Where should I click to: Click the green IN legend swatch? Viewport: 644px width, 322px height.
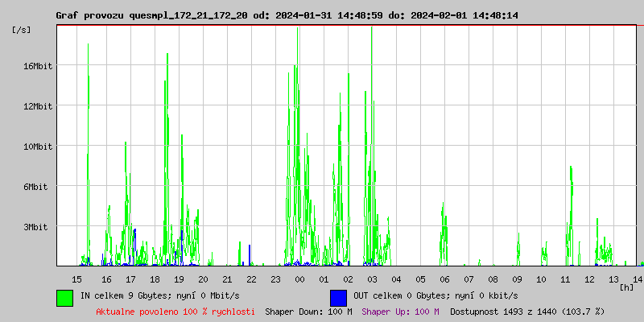[x=64, y=297]
